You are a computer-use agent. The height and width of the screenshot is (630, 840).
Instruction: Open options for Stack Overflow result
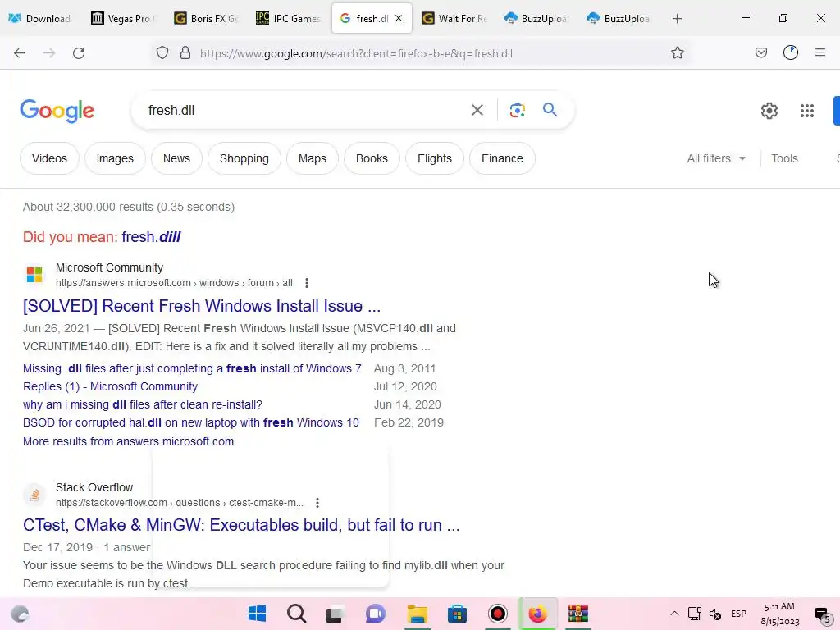point(317,503)
